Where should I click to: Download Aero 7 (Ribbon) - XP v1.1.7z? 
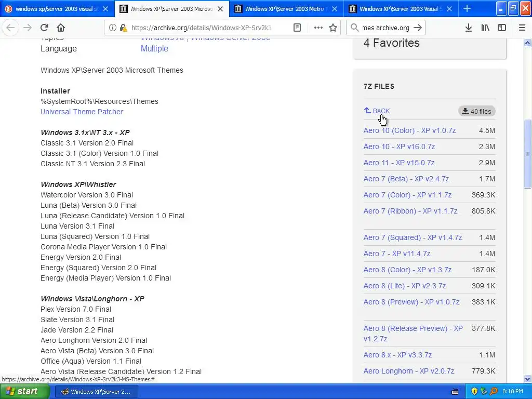click(x=410, y=211)
